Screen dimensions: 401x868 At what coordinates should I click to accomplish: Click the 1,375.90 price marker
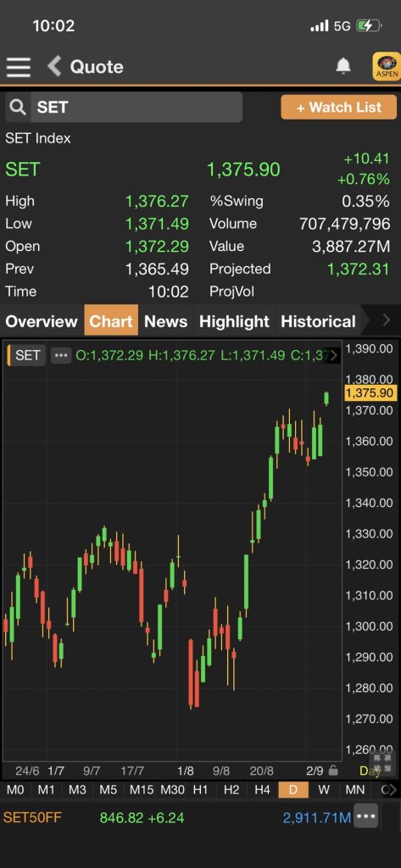tap(370, 393)
